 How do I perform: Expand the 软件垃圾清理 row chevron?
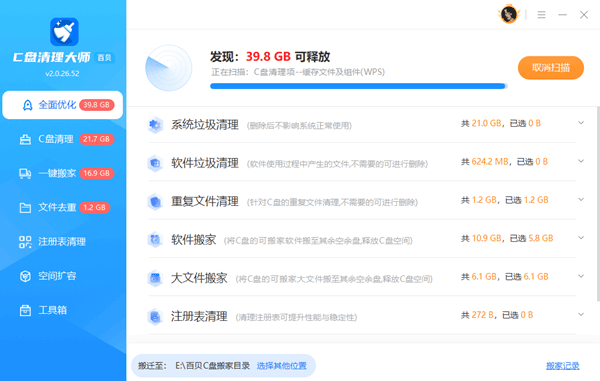(581, 161)
